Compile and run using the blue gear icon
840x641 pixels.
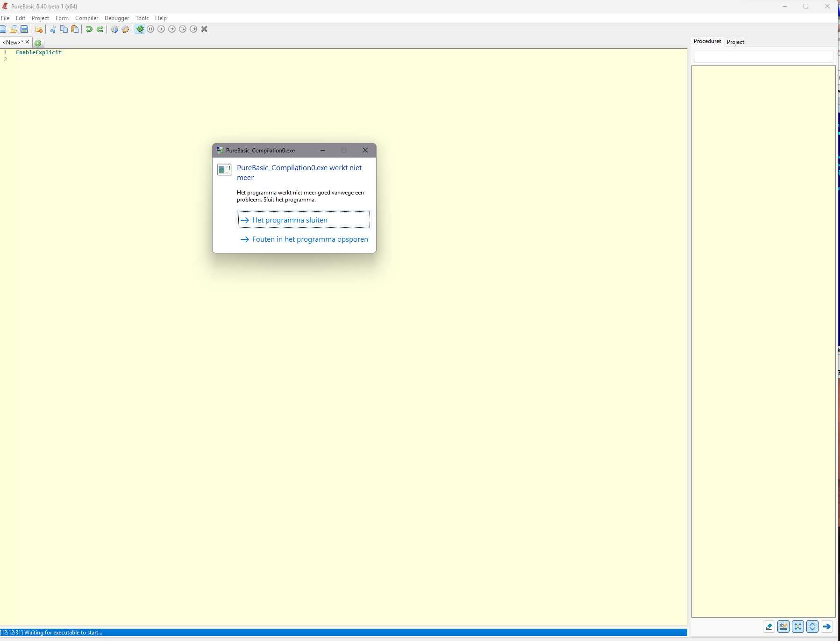(114, 29)
